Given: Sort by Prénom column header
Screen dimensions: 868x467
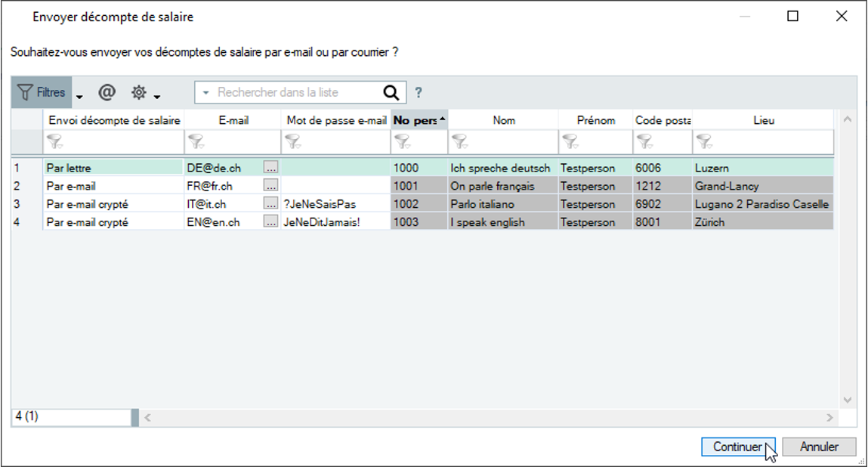Looking at the screenshot, I should pos(595,120).
